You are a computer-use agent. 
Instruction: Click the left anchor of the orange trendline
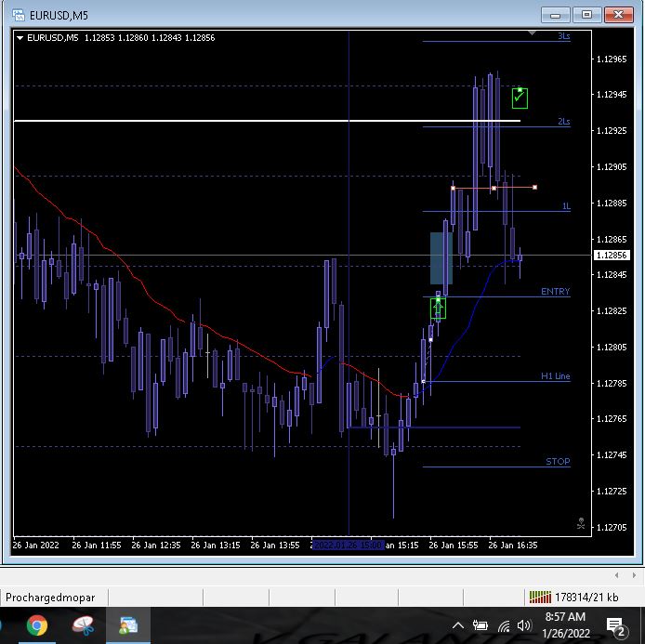tap(453, 189)
